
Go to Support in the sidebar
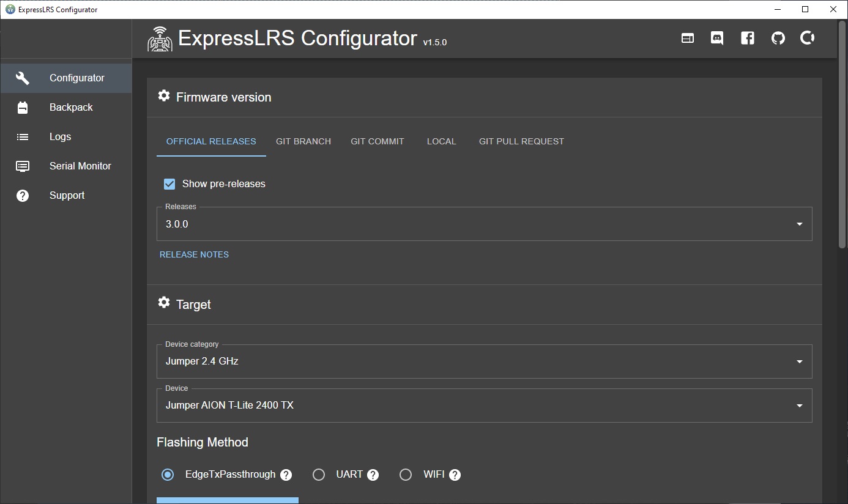[65, 196]
